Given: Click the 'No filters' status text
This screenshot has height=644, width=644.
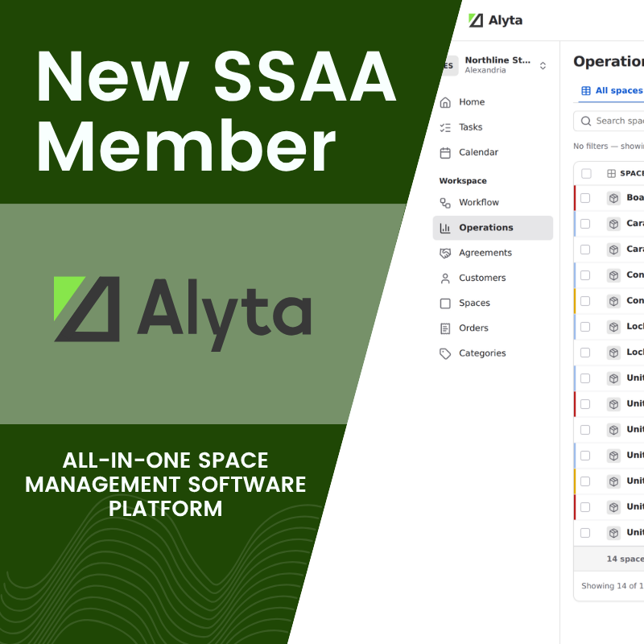Looking at the screenshot, I should tap(609, 147).
